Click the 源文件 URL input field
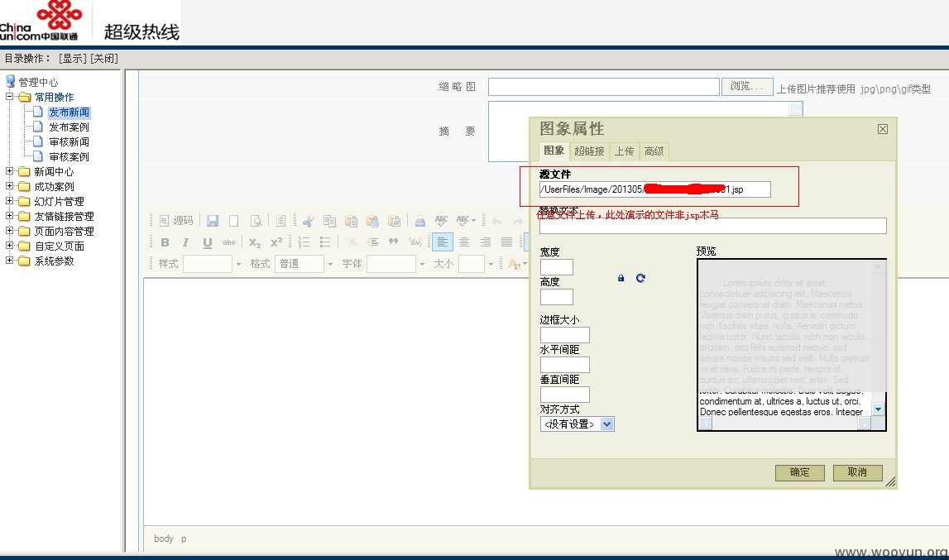Image resolution: width=949 pixels, height=560 pixels. tap(654, 189)
